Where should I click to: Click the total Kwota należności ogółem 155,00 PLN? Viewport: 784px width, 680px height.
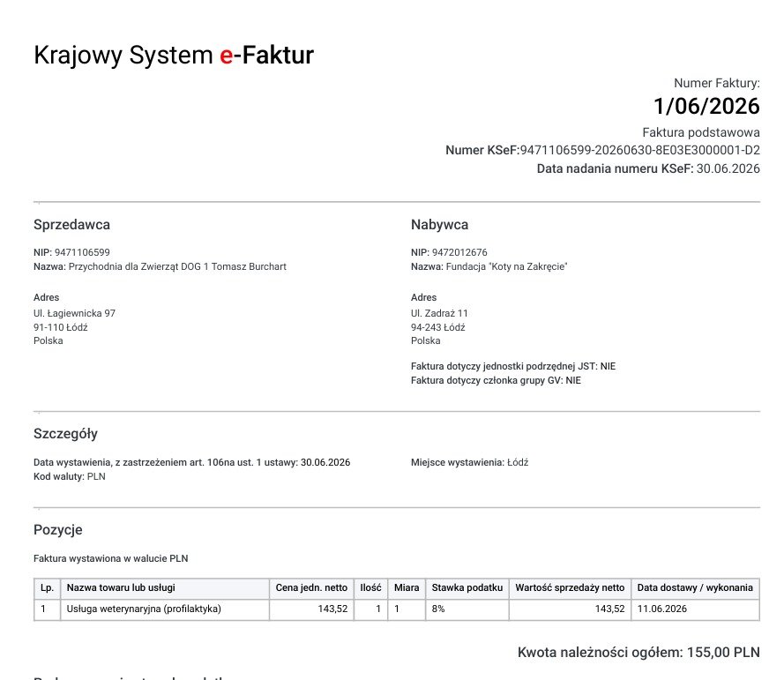(x=638, y=653)
